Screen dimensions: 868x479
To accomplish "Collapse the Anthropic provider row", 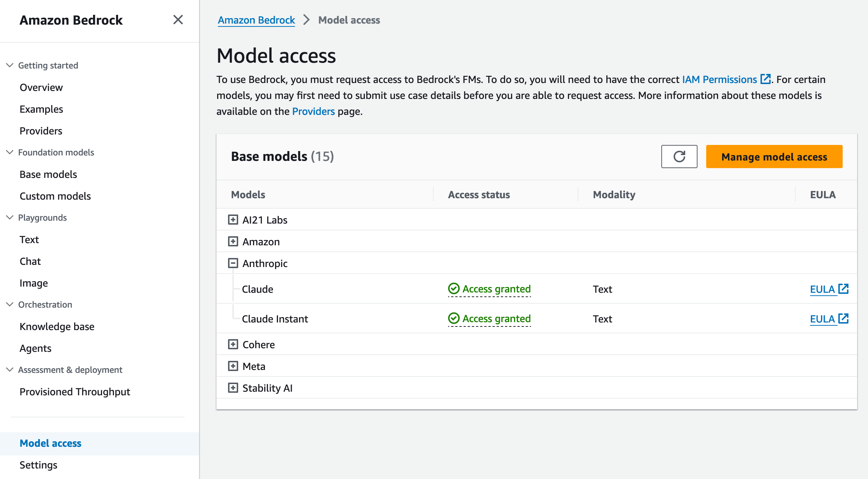I will tap(233, 263).
